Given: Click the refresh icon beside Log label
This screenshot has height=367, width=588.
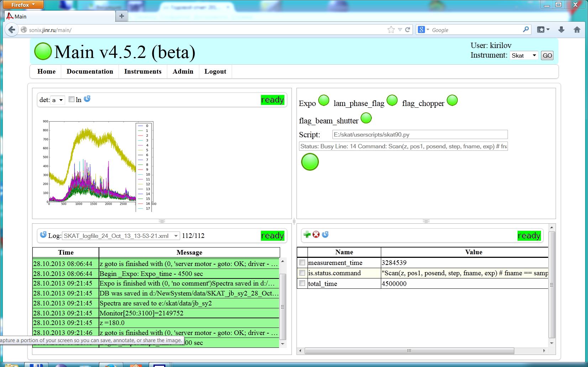Looking at the screenshot, I should [43, 235].
